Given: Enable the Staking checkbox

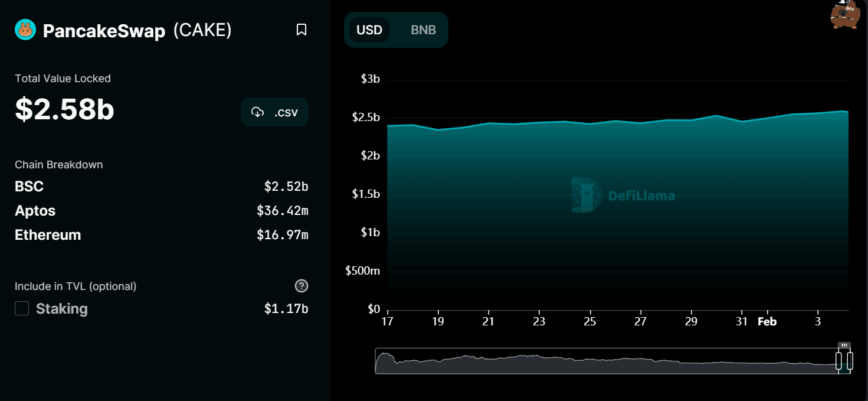Looking at the screenshot, I should (x=22, y=308).
